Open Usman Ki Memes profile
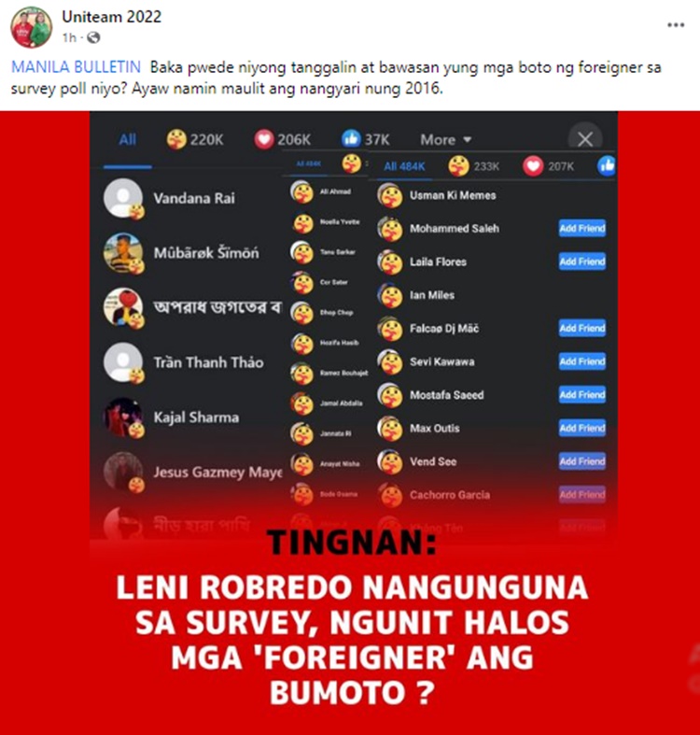700x735 pixels. click(x=453, y=195)
